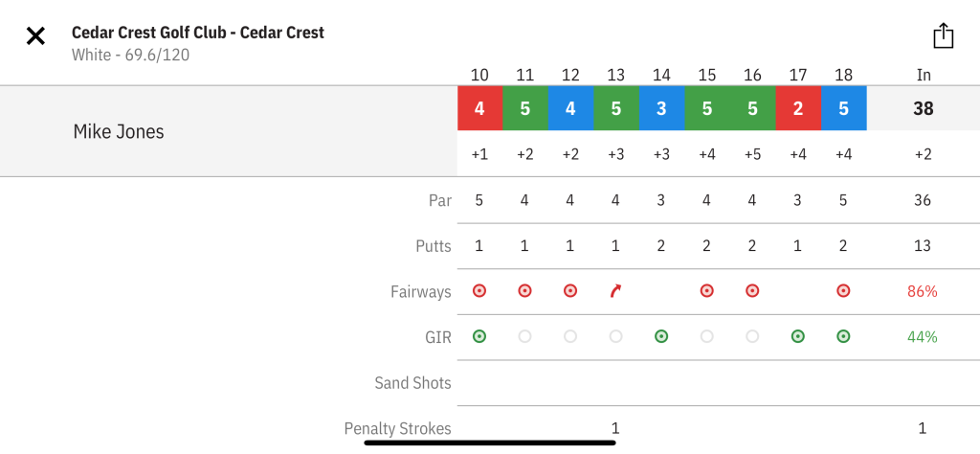Viewport: 980px width, 454px height.
Task: Tap the hole 18 column header
Action: [843, 75]
